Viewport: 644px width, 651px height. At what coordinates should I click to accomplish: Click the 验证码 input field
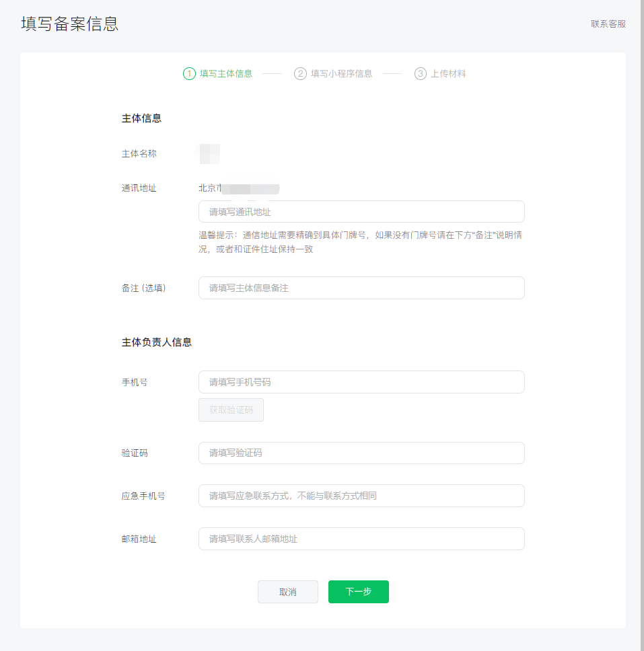click(x=361, y=453)
